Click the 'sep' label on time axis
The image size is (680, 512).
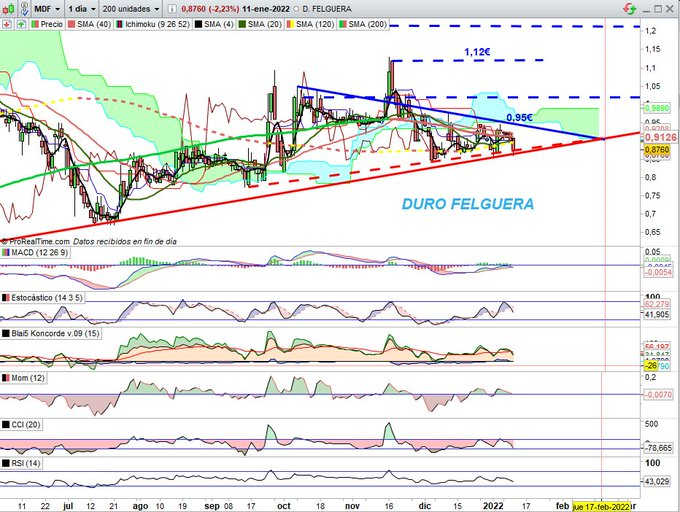pyautogui.click(x=212, y=506)
